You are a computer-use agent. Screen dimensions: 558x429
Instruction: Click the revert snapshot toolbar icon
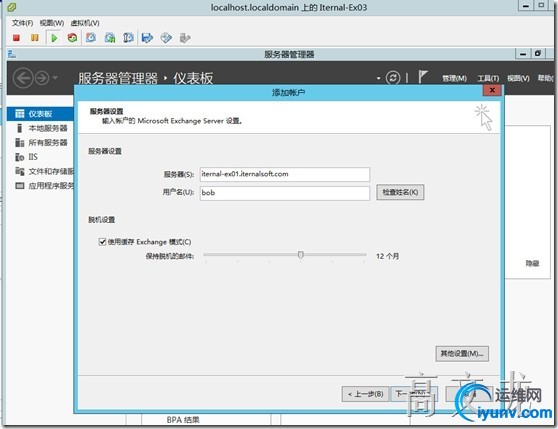110,38
